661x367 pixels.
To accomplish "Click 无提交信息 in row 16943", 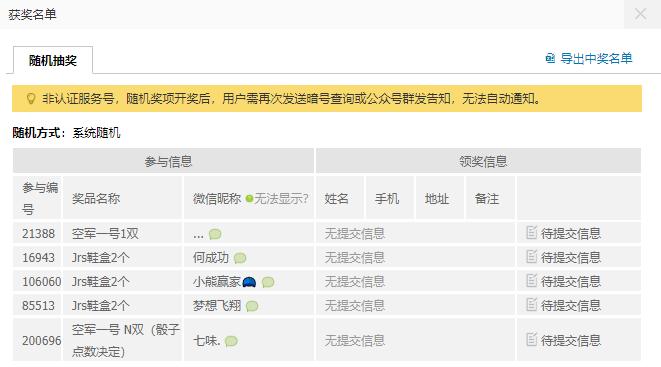I will click(x=355, y=257).
